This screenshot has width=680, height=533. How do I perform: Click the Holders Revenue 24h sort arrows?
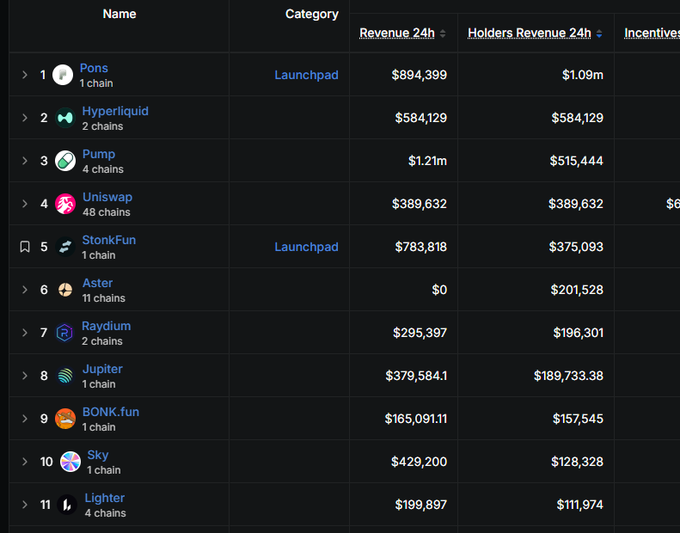point(599,33)
